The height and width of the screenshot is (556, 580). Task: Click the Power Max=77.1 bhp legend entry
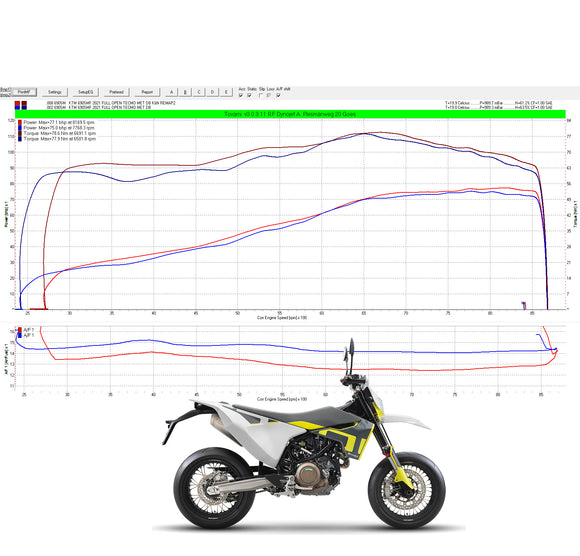tap(56, 122)
